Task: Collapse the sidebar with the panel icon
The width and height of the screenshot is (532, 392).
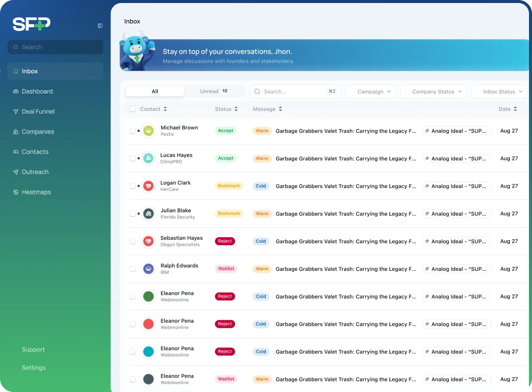Action: tap(100, 26)
